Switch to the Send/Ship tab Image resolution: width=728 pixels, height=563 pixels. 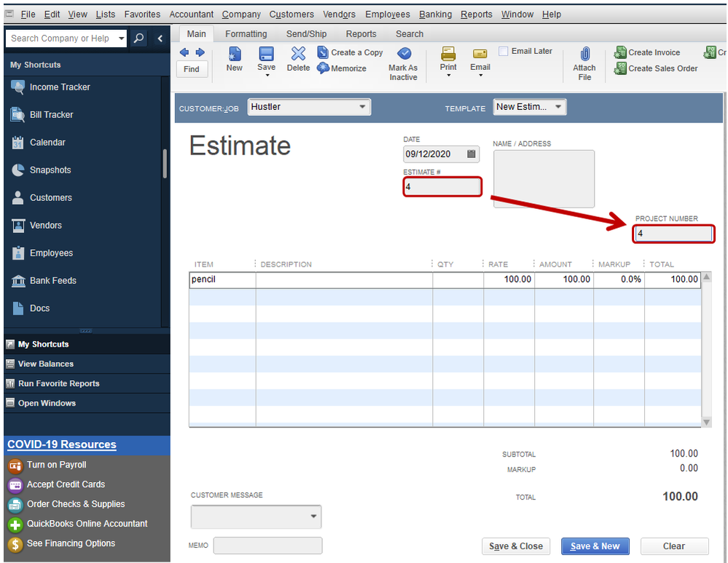click(306, 34)
